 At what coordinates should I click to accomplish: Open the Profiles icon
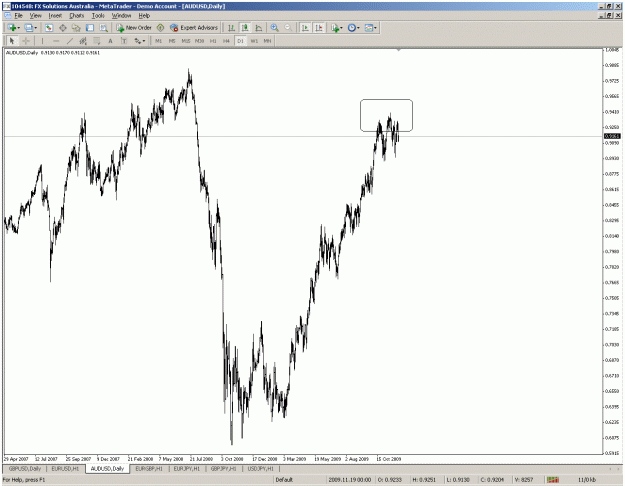pyautogui.click(x=28, y=28)
